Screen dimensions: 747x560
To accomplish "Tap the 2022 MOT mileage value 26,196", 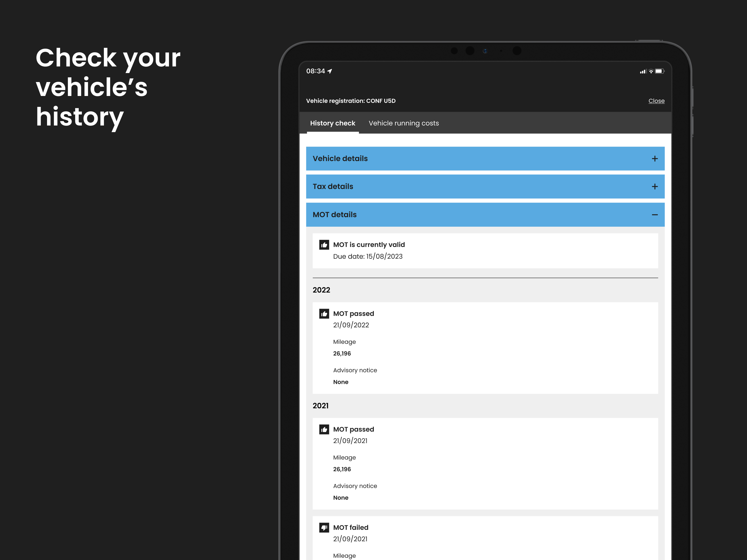I will tap(342, 354).
